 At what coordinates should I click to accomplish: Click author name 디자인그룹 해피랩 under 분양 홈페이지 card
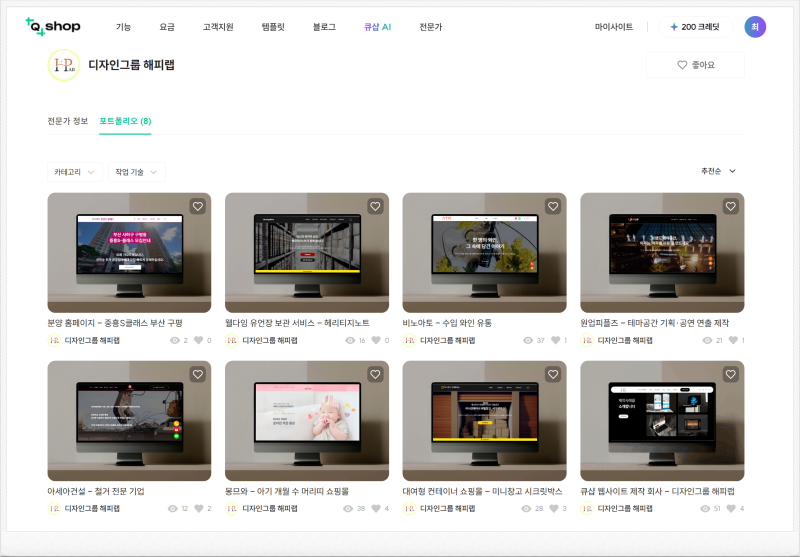(x=92, y=340)
